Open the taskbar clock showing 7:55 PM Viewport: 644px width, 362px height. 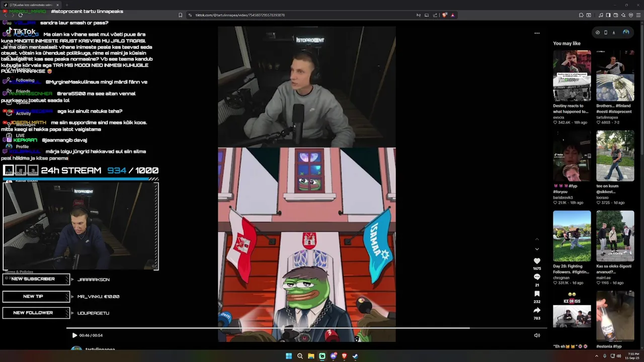[633, 356]
